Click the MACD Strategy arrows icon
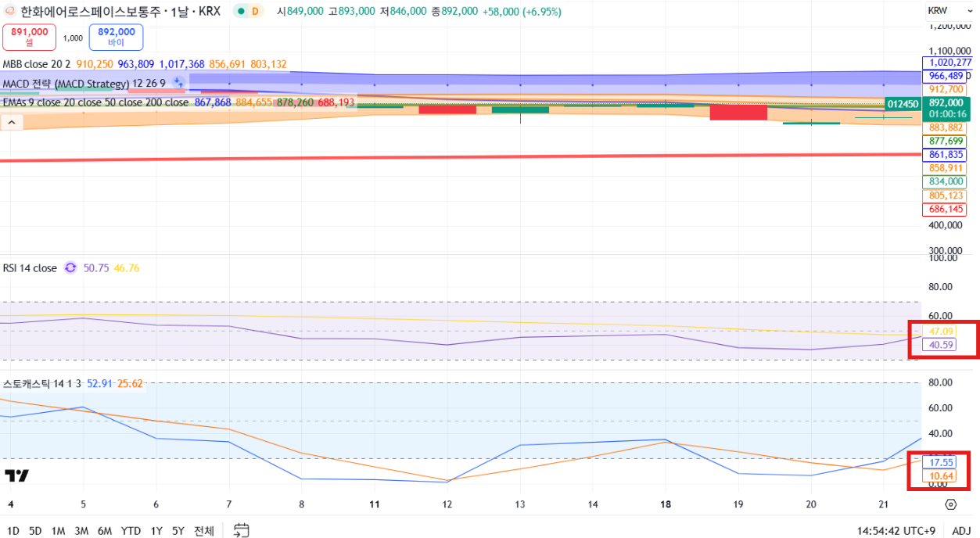 click(178, 82)
